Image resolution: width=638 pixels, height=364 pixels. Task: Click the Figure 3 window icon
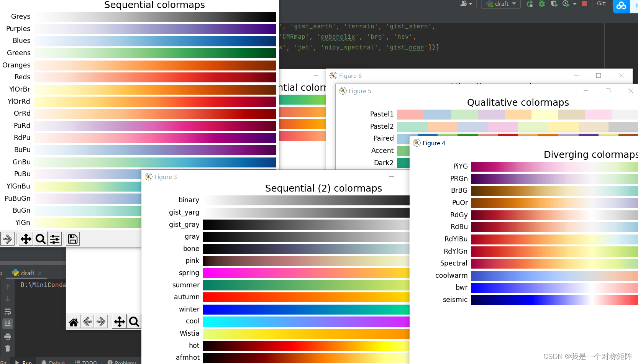tap(149, 177)
